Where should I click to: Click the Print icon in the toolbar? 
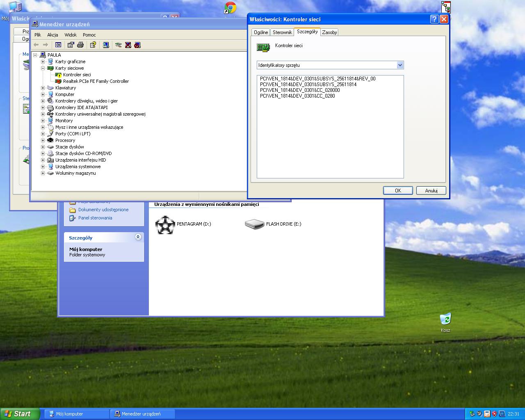(x=80, y=45)
